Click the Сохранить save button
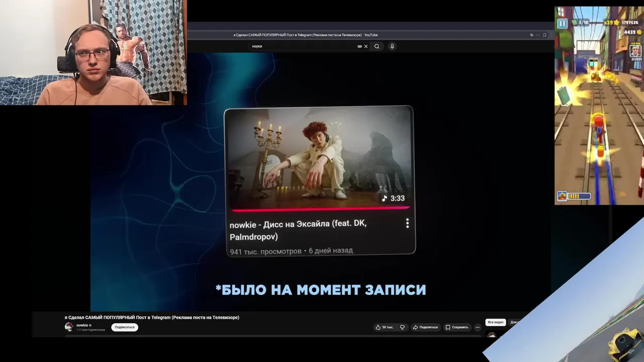644x362 pixels. [457, 327]
